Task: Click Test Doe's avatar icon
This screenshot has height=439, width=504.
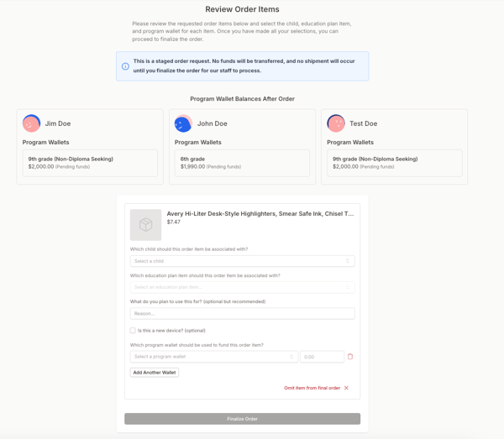Action: pos(336,123)
